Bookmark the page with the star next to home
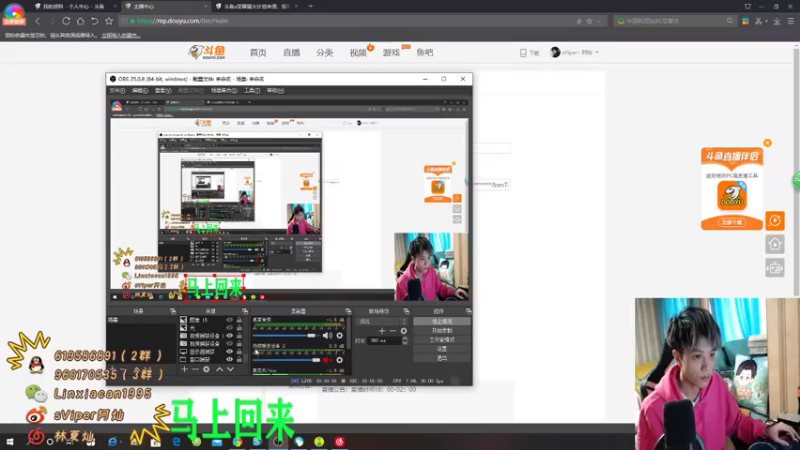Image resolution: width=800 pixels, height=450 pixels. tap(109, 21)
